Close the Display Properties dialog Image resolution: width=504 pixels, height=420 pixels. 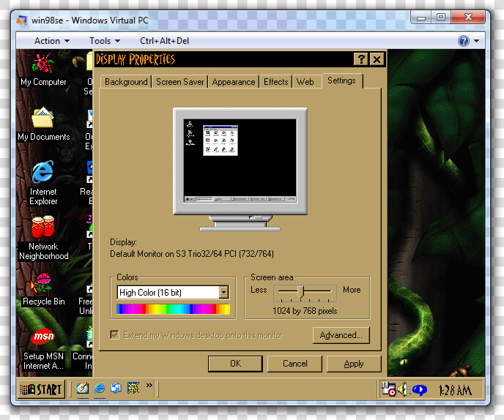[377, 59]
